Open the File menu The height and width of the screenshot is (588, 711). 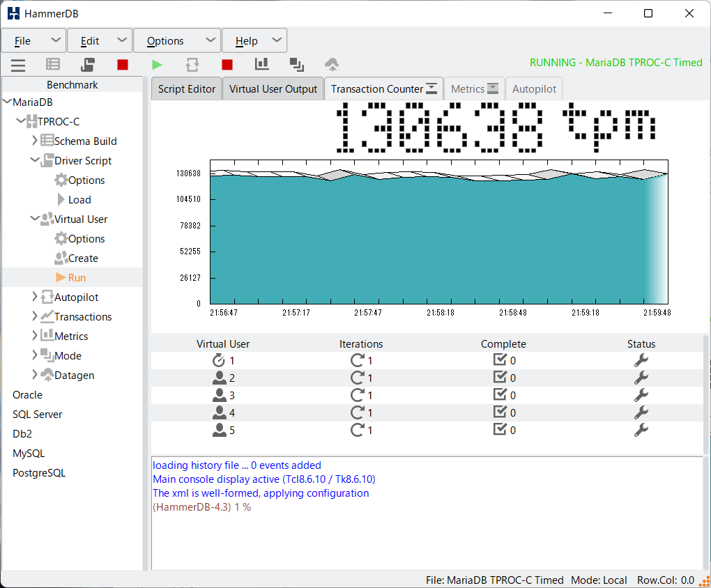click(34, 41)
